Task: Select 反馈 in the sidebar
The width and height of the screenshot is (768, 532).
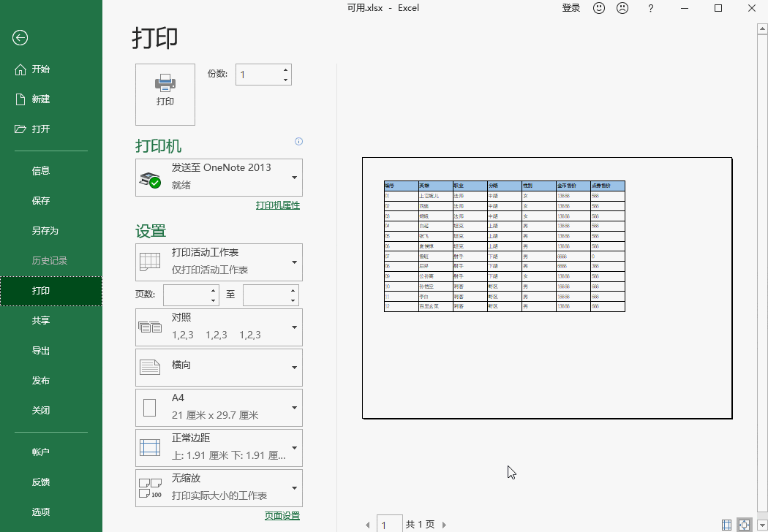Action: pyautogui.click(x=51, y=482)
